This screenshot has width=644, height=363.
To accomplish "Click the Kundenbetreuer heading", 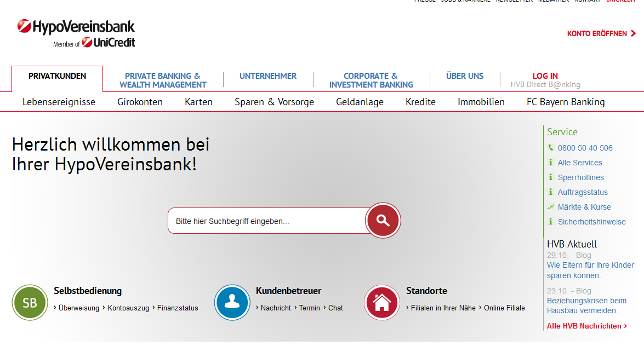I will click(x=289, y=291).
